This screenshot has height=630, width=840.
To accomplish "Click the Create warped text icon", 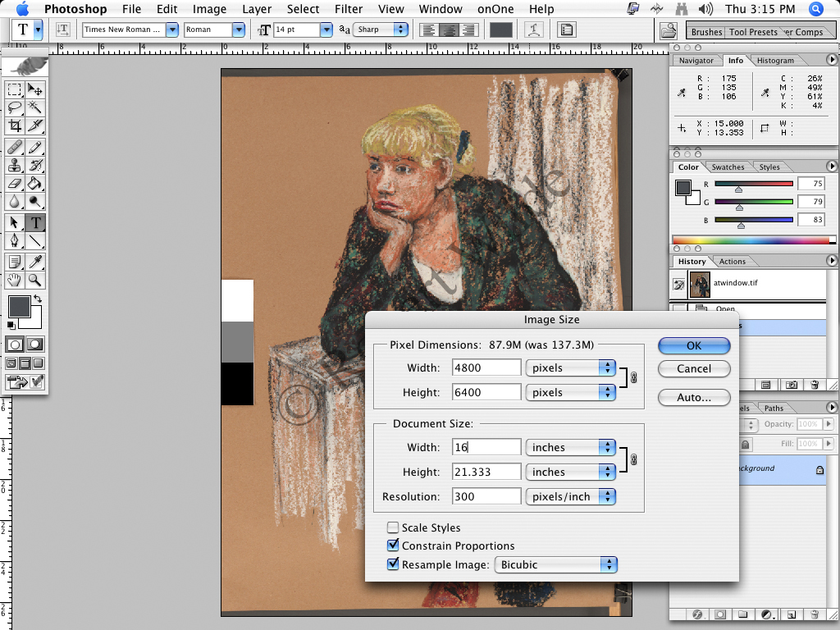I will tap(533, 30).
